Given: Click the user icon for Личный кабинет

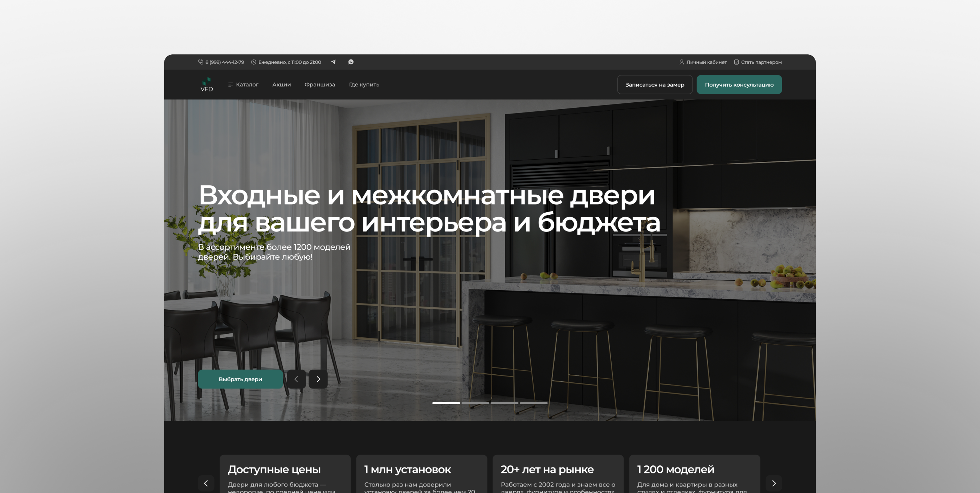Looking at the screenshot, I should 682,62.
